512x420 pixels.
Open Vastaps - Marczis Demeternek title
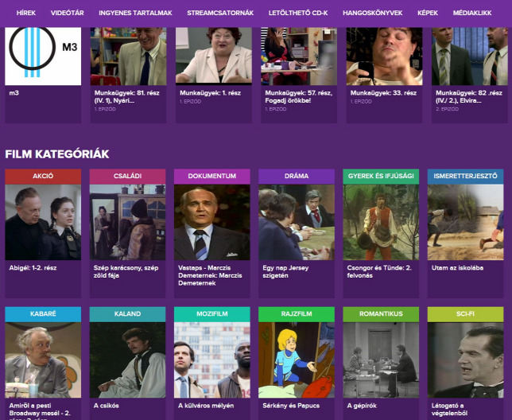click(x=210, y=276)
